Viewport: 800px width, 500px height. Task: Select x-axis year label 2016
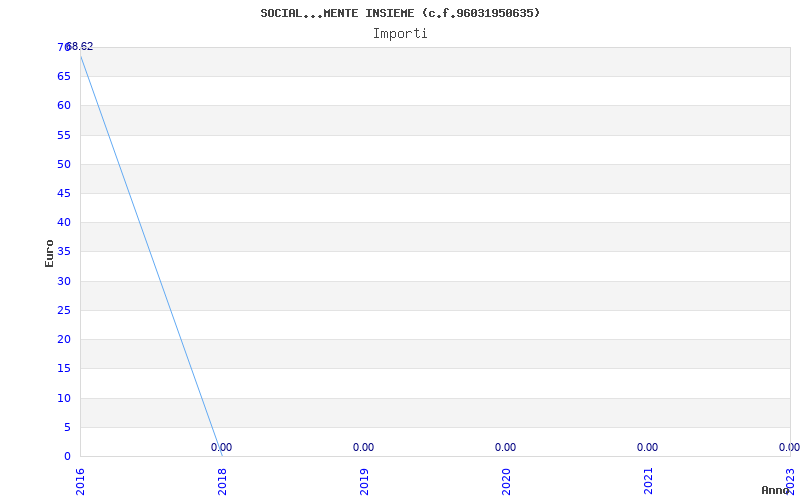80,482
